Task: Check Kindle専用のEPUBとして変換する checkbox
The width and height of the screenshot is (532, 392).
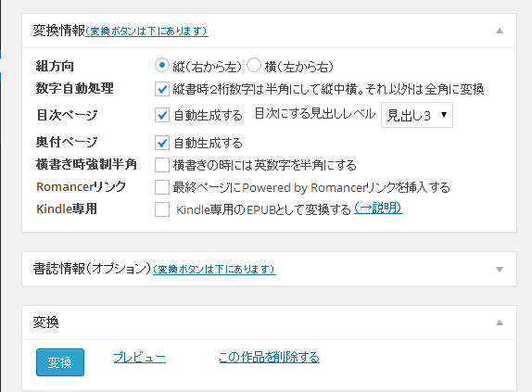Action: coord(162,209)
